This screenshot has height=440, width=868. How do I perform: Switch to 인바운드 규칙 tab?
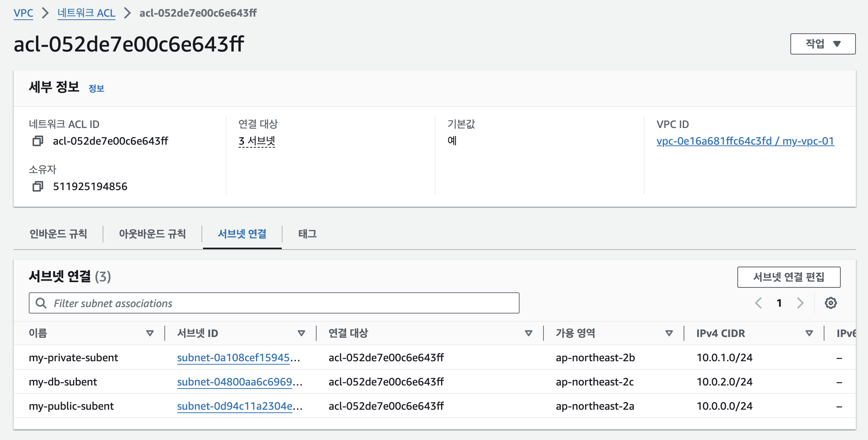pyautogui.click(x=58, y=234)
